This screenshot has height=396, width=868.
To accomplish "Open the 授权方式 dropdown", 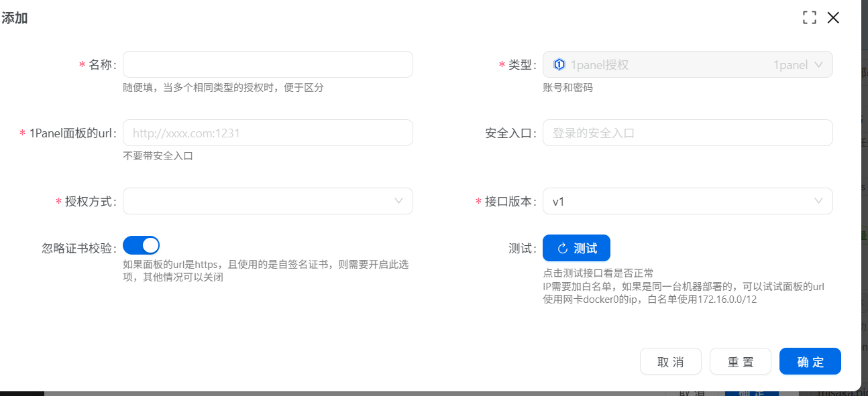I will tap(268, 201).
